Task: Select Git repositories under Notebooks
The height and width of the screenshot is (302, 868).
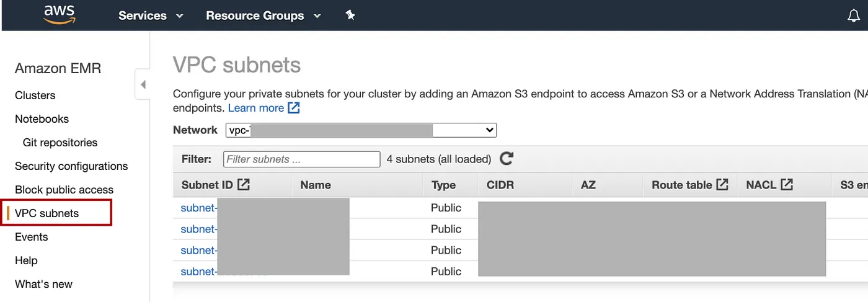Action: coord(60,143)
